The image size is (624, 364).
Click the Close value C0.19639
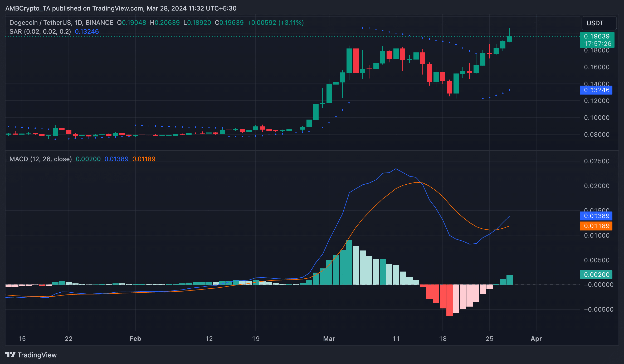pos(229,23)
